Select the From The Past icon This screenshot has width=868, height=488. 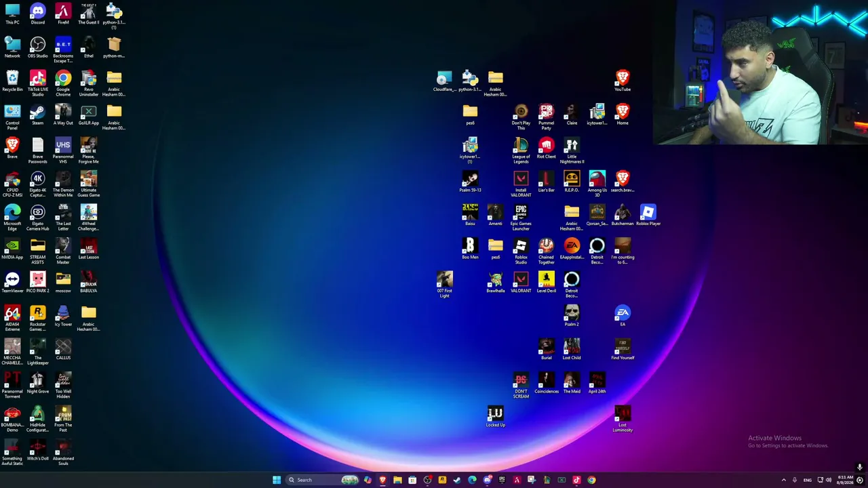pyautogui.click(x=63, y=418)
